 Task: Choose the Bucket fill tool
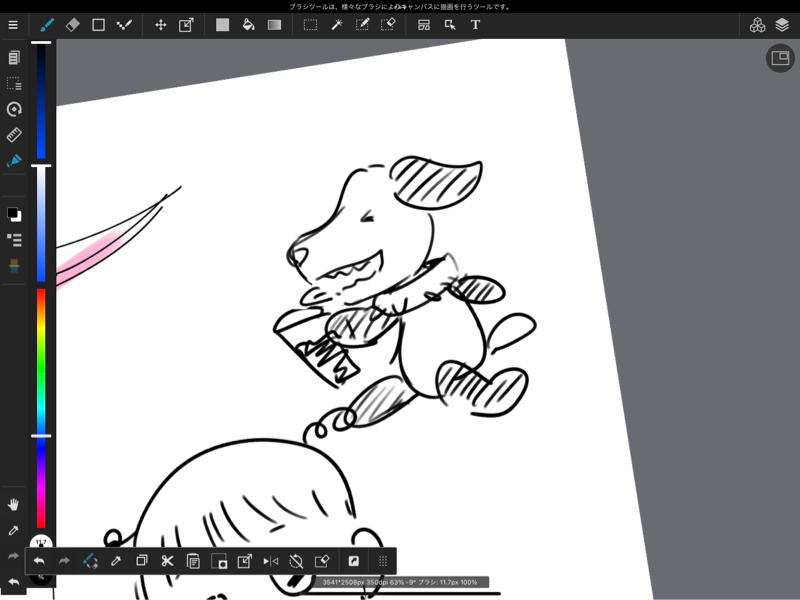[248, 24]
